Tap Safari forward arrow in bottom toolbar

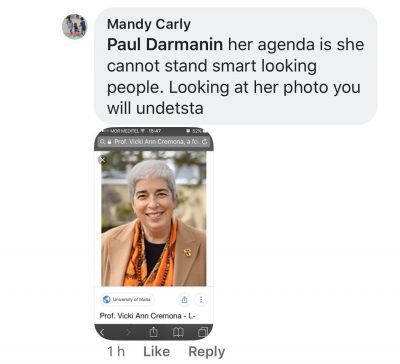point(128,332)
